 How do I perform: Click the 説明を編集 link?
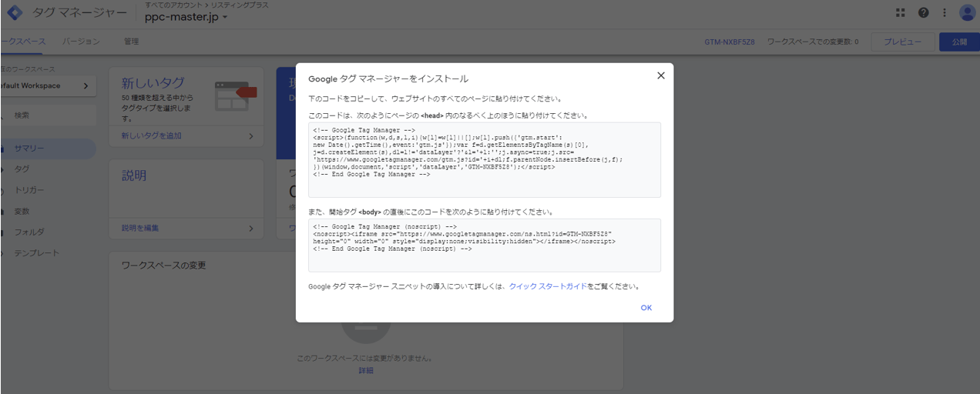point(140,229)
